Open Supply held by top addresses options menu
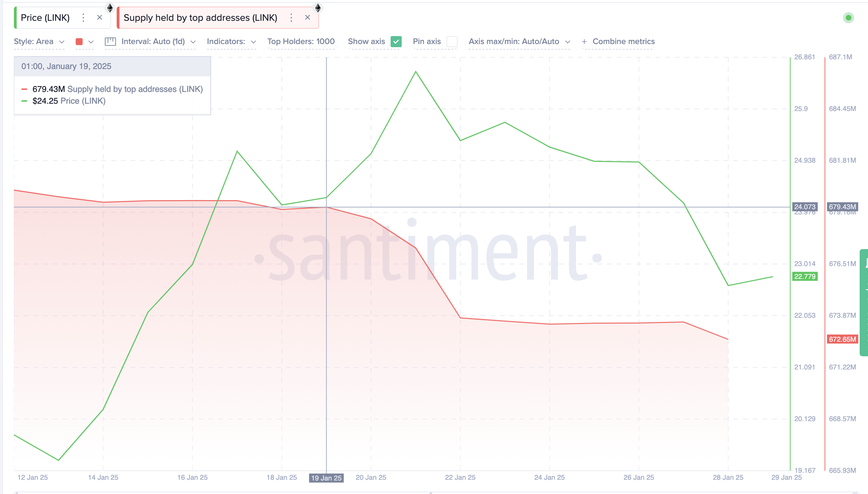This screenshot has width=868, height=494. pyautogui.click(x=291, y=18)
